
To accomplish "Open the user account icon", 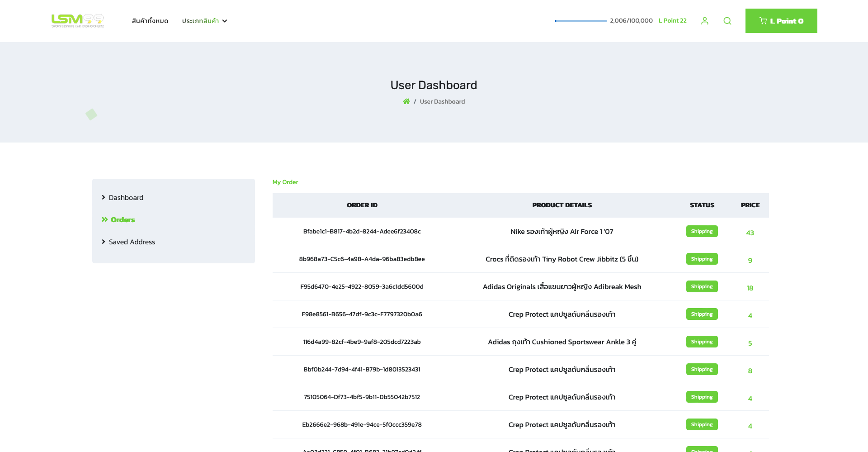I will (704, 21).
